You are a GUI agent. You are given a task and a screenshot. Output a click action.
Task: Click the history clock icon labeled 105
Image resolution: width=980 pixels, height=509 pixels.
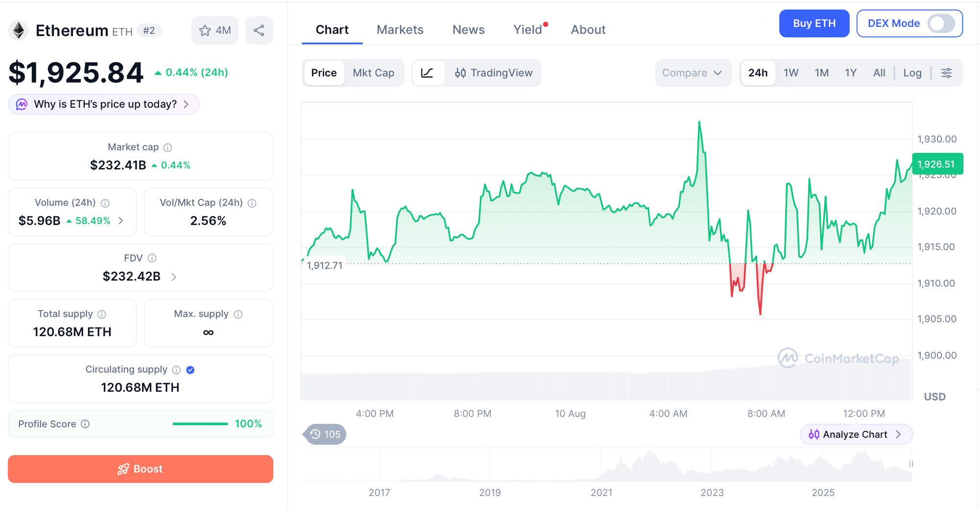click(x=325, y=435)
